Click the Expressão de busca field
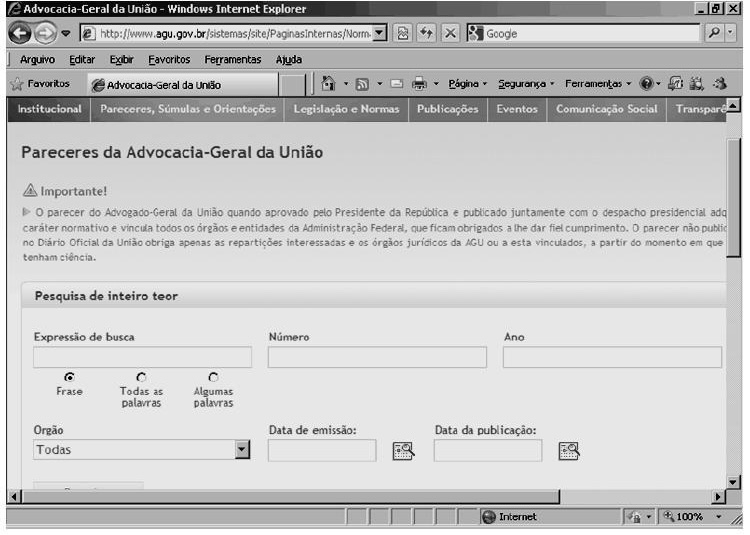 143,357
